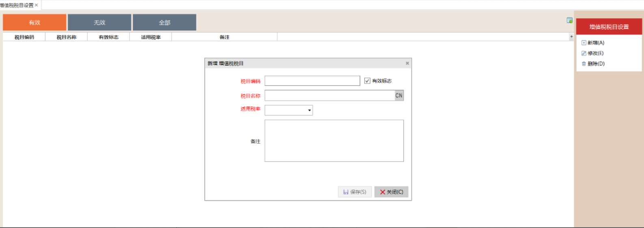
Task: Click the 税目编码 input field
Action: click(312, 81)
